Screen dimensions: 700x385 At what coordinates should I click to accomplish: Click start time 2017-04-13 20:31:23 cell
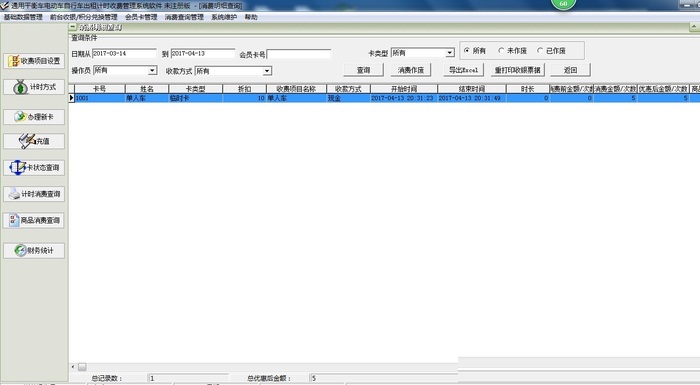click(404, 98)
